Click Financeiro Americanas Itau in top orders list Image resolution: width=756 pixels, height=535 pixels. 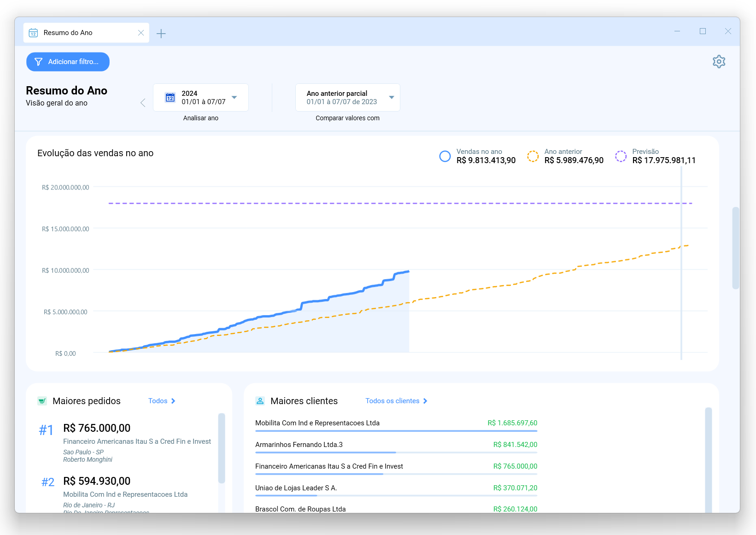(137, 441)
